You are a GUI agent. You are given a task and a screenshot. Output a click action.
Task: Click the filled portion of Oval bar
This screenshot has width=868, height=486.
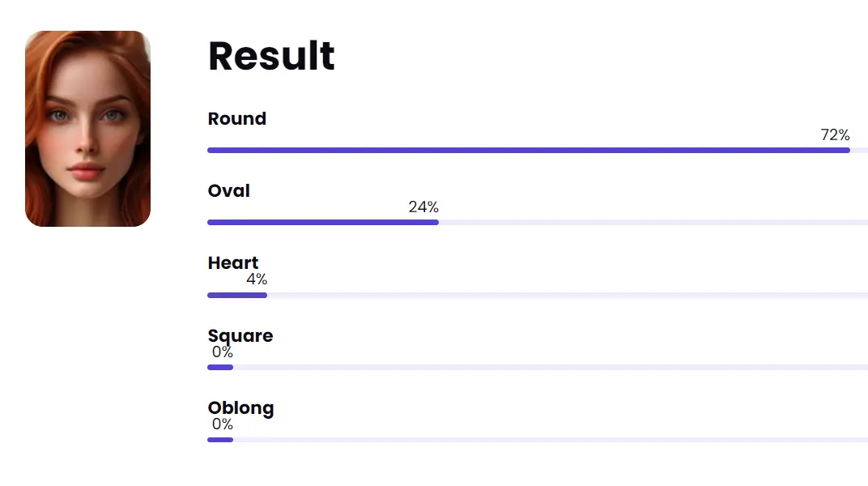coord(322,222)
